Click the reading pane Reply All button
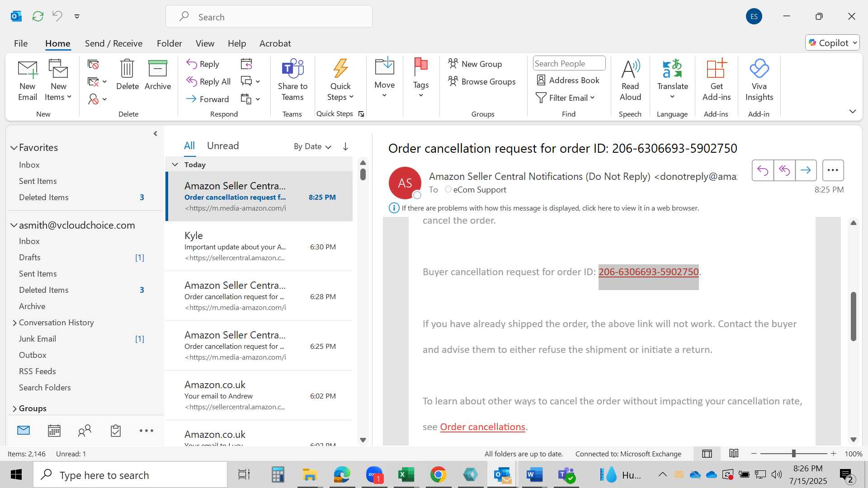The height and width of the screenshot is (488, 868). click(x=784, y=170)
